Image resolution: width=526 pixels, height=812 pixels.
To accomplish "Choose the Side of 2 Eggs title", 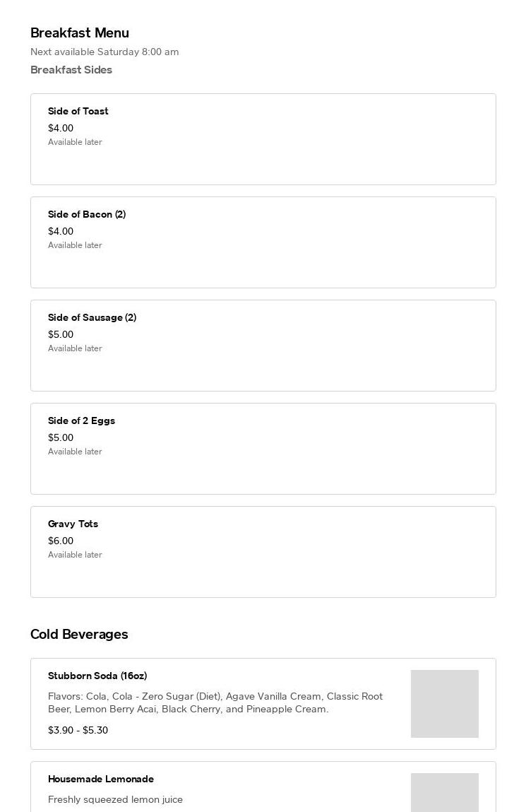I will [x=81, y=420].
